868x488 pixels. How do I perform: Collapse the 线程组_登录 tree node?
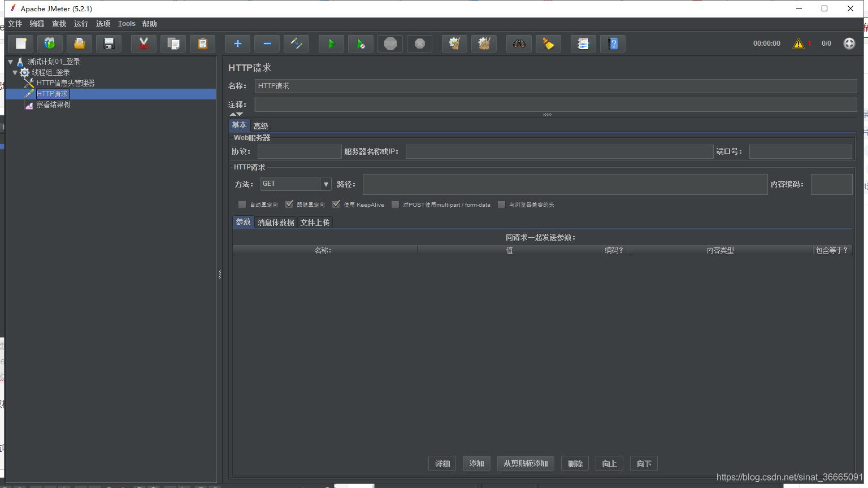(15, 72)
